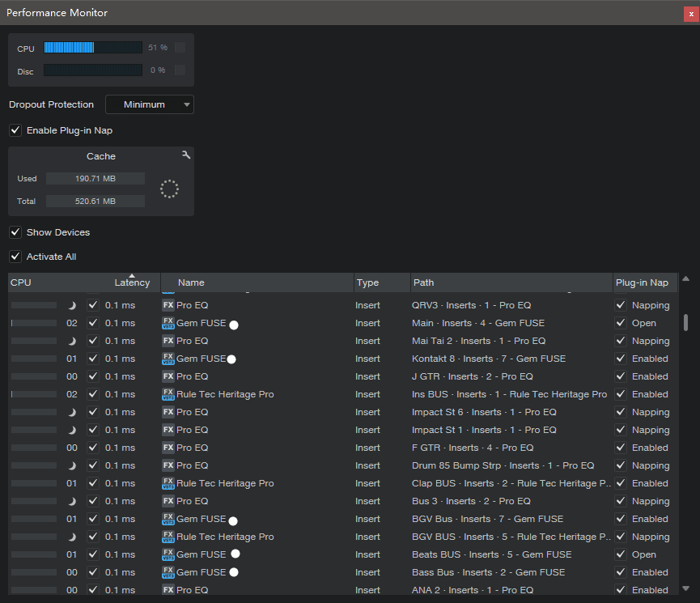700x603 pixels.
Task: Open the Dropout Protection dropdown
Action: 150,104
